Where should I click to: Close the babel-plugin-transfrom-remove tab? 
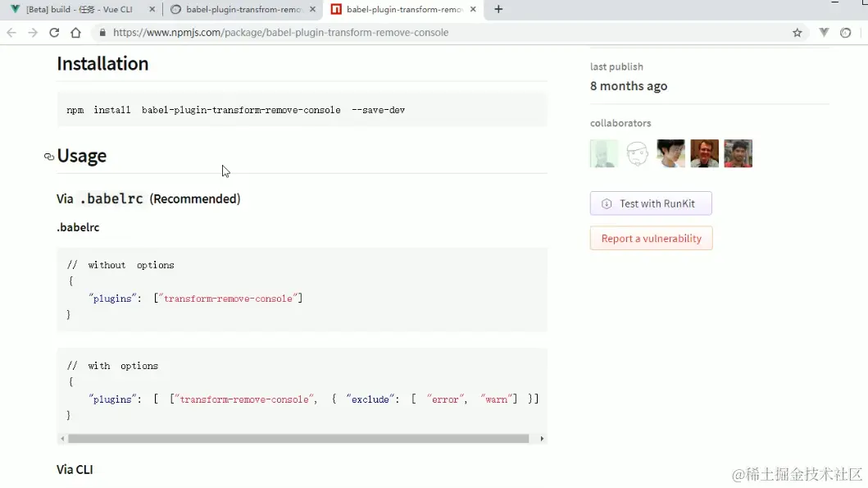[x=313, y=9]
